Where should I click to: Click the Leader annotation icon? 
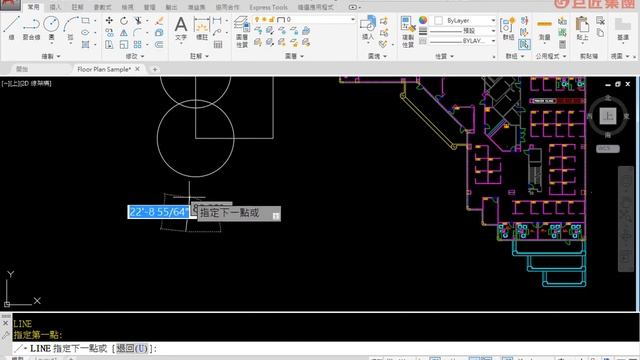pos(218,32)
